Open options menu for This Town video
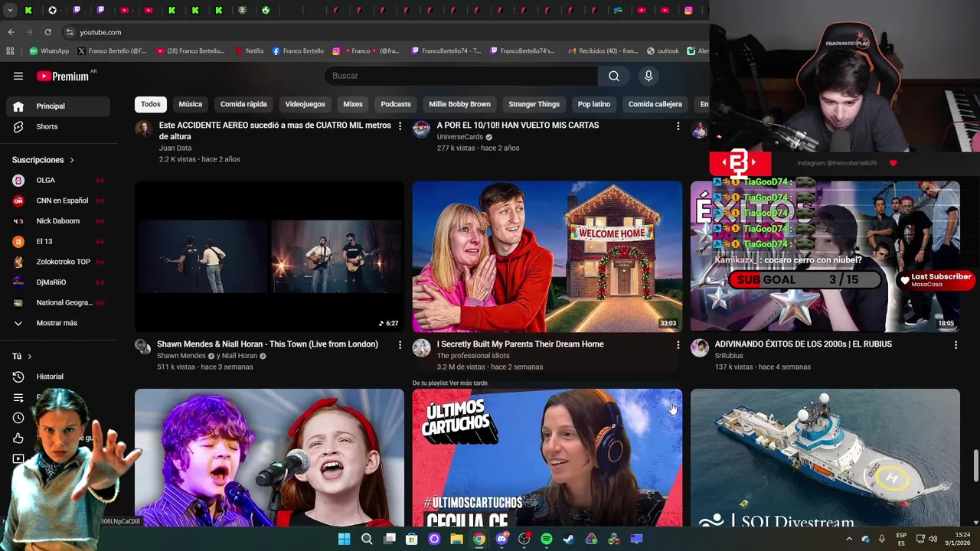The height and width of the screenshot is (551, 980). [x=400, y=345]
